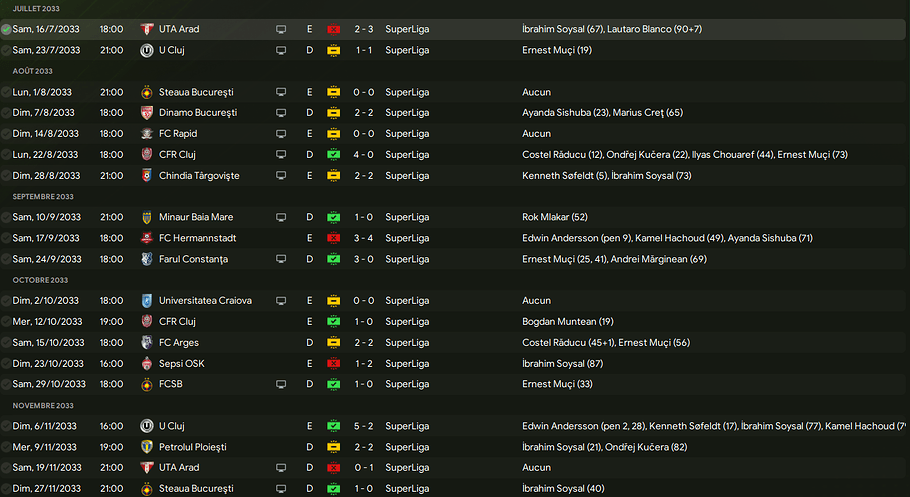Click the TV icon on the Dinamo București row

[281, 113]
